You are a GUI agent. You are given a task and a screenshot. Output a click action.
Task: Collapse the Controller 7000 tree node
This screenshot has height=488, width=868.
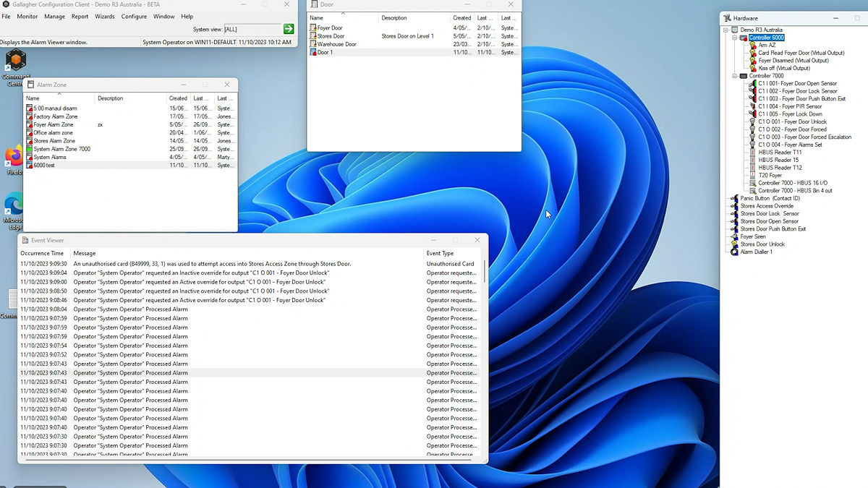coord(735,76)
